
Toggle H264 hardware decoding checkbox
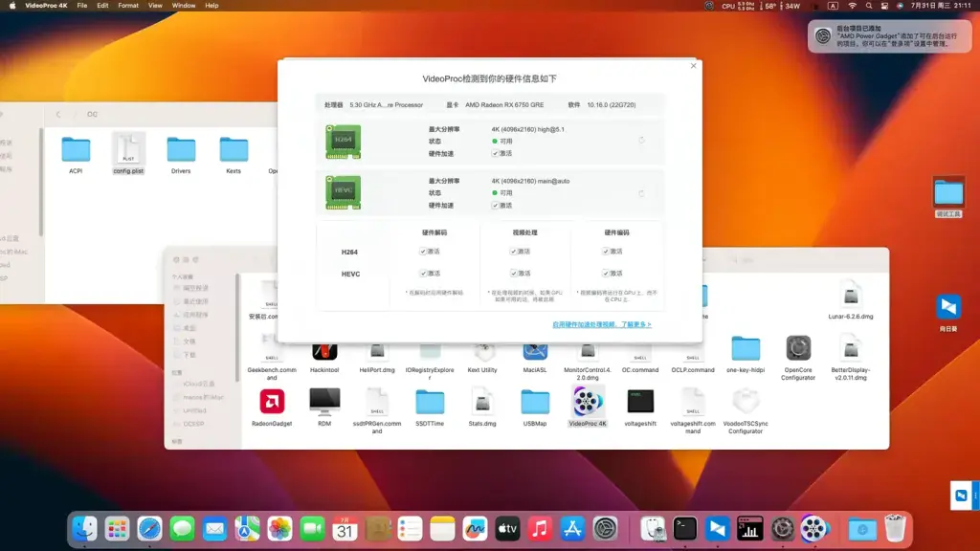click(423, 252)
